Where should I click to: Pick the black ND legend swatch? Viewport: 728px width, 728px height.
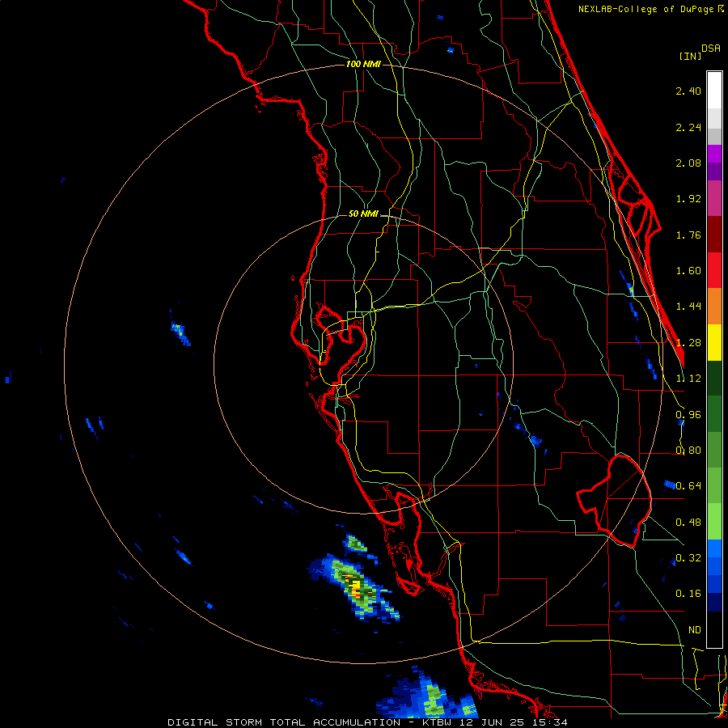pos(714,629)
